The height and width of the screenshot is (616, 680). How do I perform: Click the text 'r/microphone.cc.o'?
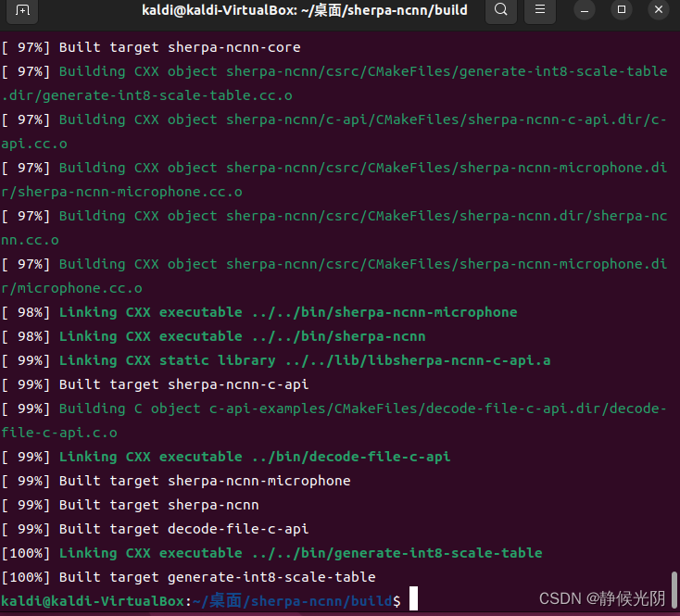tap(71, 288)
